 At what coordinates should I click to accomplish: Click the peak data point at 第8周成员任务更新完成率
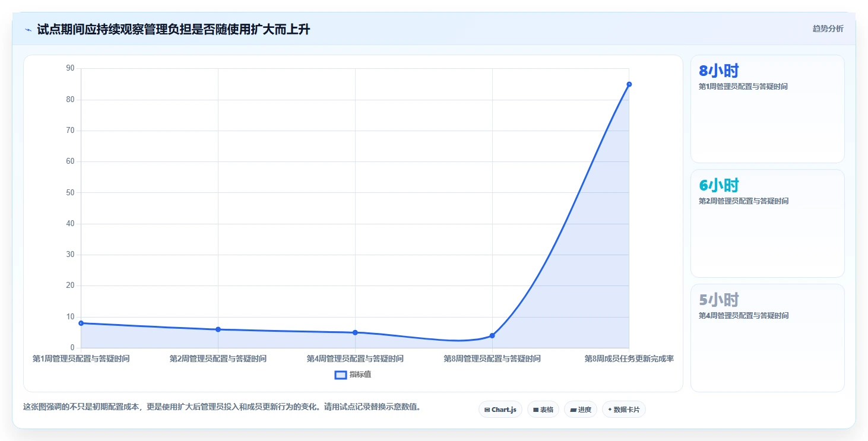(x=629, y=84)
